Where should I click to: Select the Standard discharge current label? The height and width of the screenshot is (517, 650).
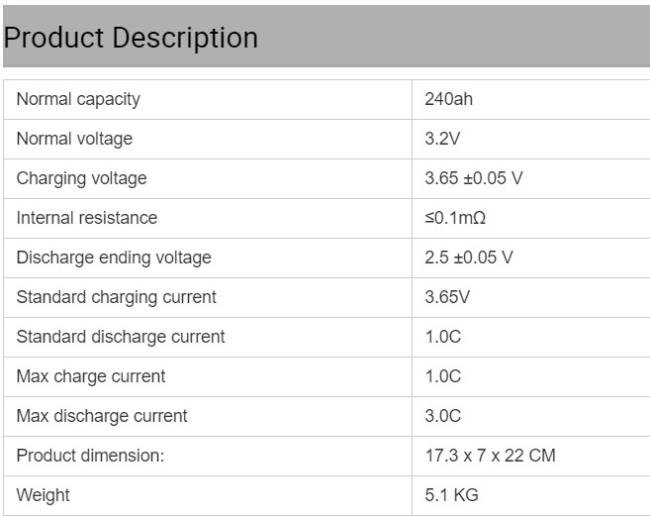(x=121, y=337)
